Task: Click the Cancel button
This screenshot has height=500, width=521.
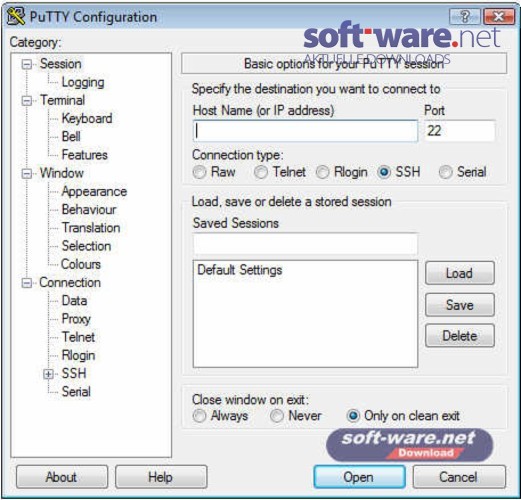Action: (x=459, y=477)
